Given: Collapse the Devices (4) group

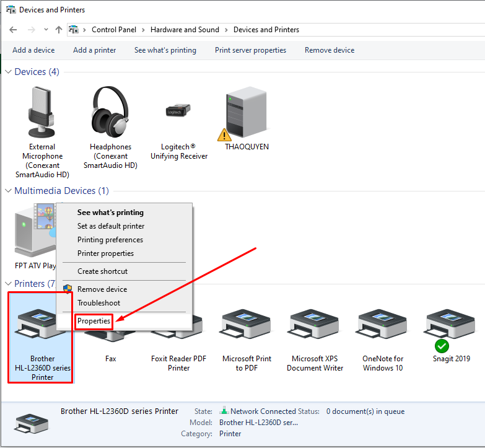Looking at the screenshot, I should click(9, 72).
